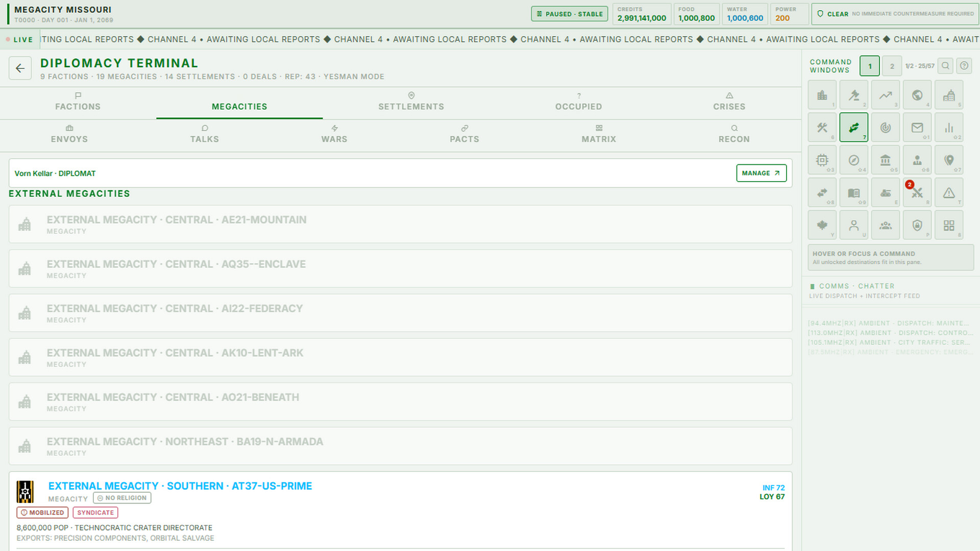
Task: Open the trending chart command window
Action: pyautogui.click(x=886, y=95)
